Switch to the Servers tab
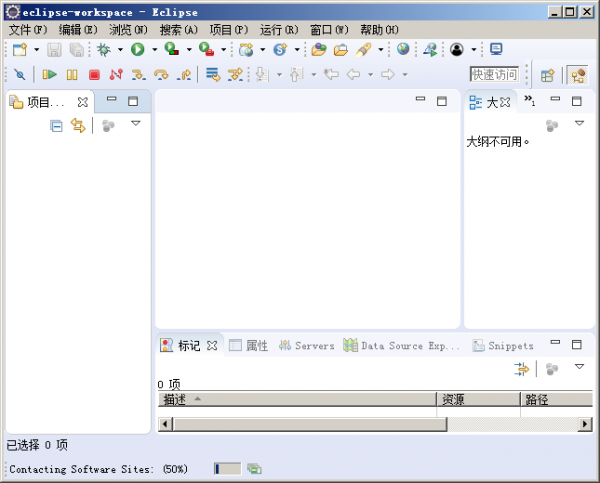Screen dimensions: 600x483 307,346
